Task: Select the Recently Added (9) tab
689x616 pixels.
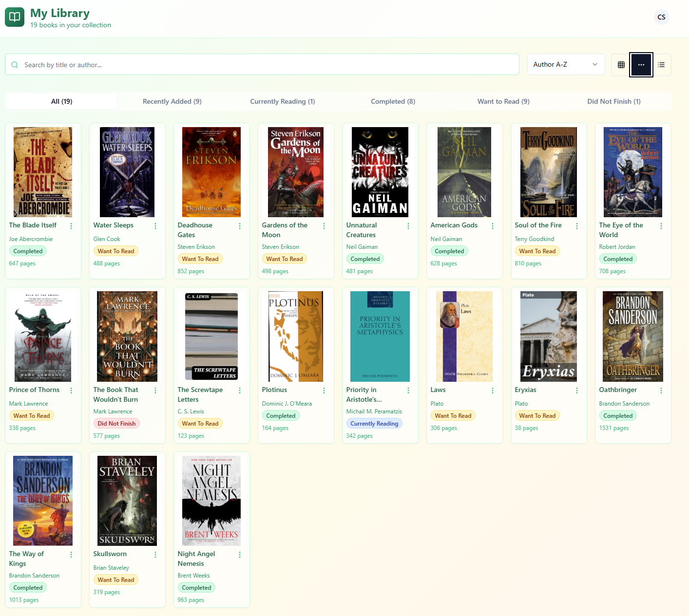Action: pos(172,101)
